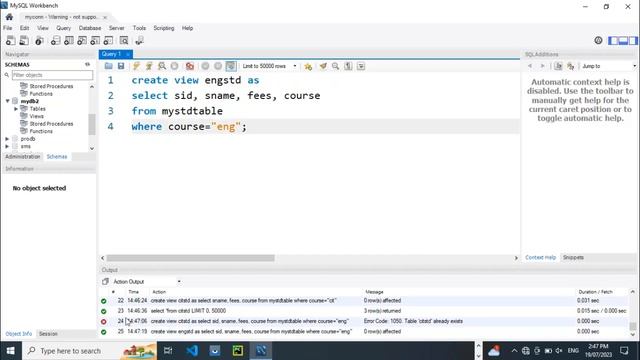Screen dimensions: 640x360
Task: Search table data toolbar icon
Action: point(124,40)
